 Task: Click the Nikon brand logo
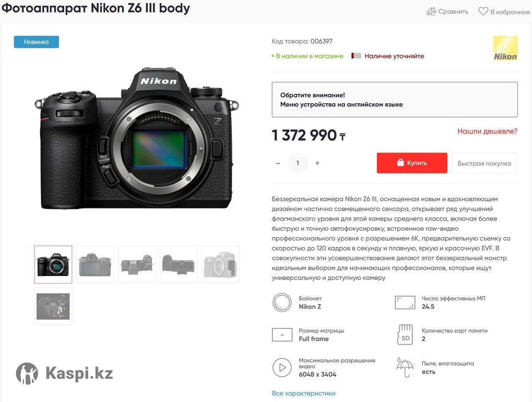click(x=505, y=48)
